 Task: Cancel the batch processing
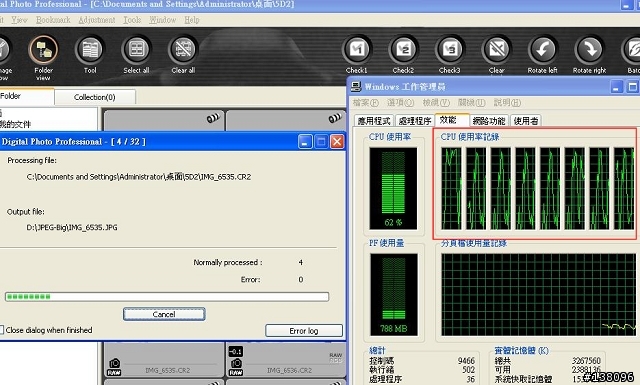(164, 314)
